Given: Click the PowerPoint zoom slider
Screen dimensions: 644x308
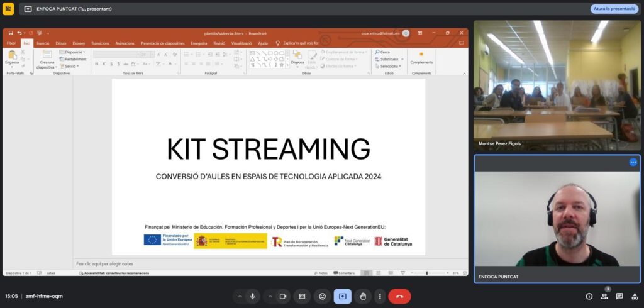Looking at the screenshot, I should 428,273.
